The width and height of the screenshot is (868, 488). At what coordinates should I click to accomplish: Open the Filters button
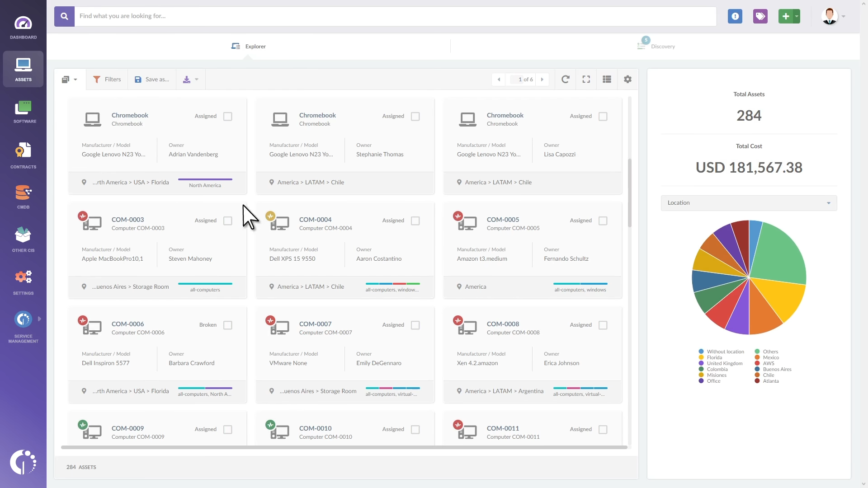pyautogui.click(x=107, y=80)
